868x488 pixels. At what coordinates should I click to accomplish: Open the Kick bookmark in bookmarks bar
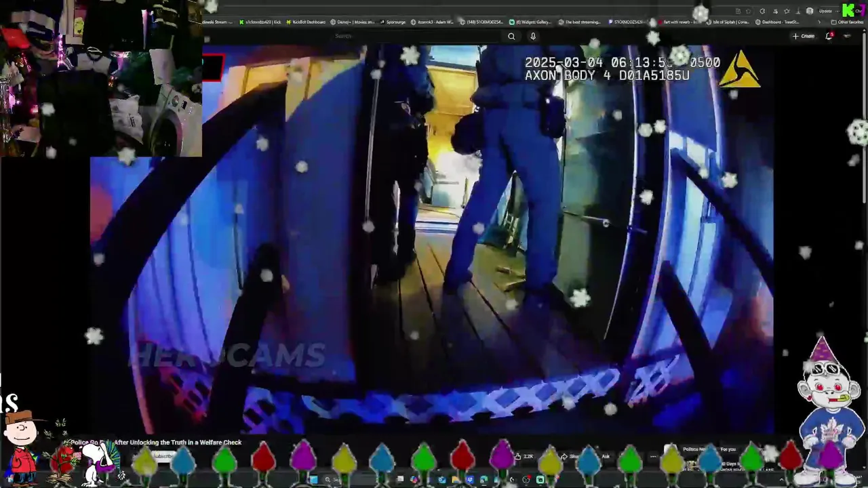click(x=261, y=22)
